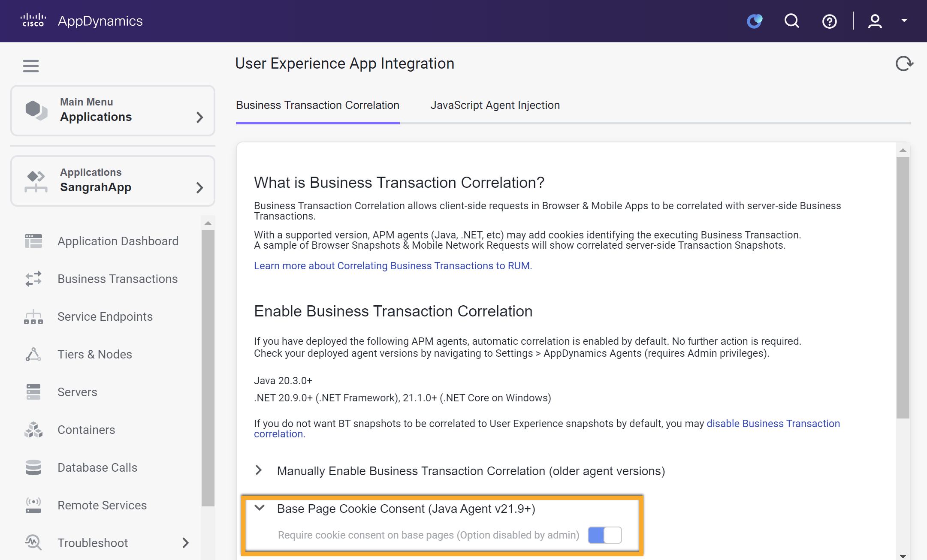This screenshot has height=560, width=927.
Task: Collapse the Base Page Cookie Consent section
Action: [260, 509]
